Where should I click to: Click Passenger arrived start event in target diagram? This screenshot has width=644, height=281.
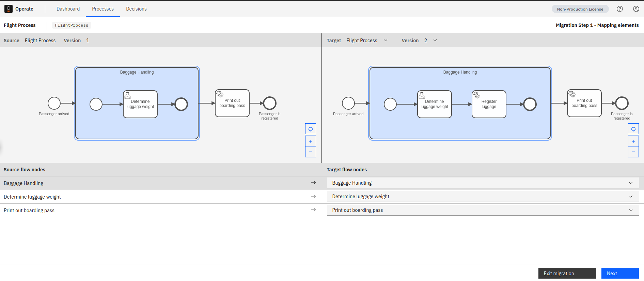tap(348, 103)
